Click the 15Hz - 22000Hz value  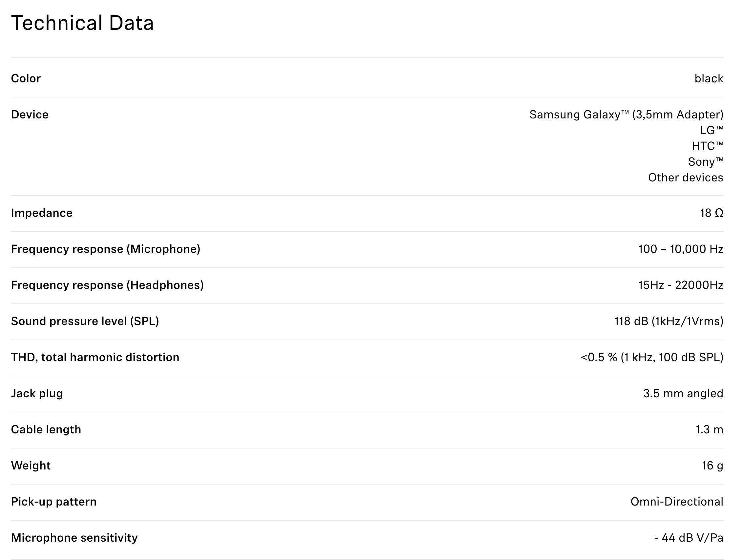(x=681, y=285)
